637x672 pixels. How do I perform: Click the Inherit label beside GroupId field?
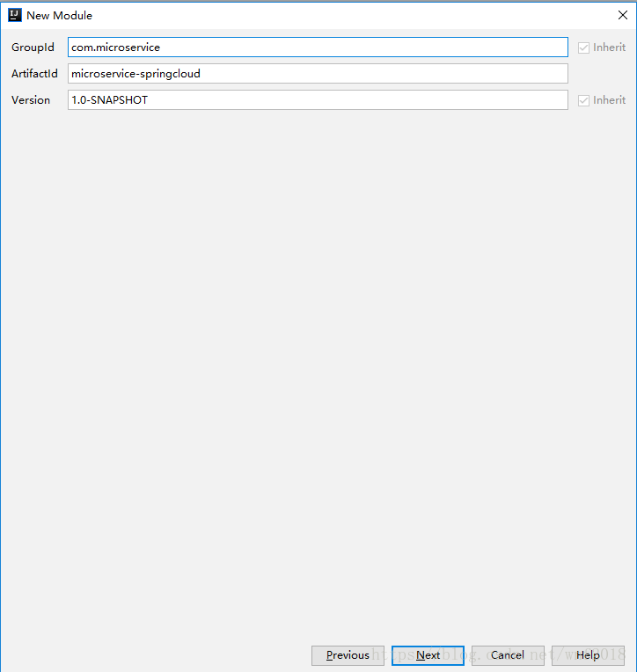609,47
